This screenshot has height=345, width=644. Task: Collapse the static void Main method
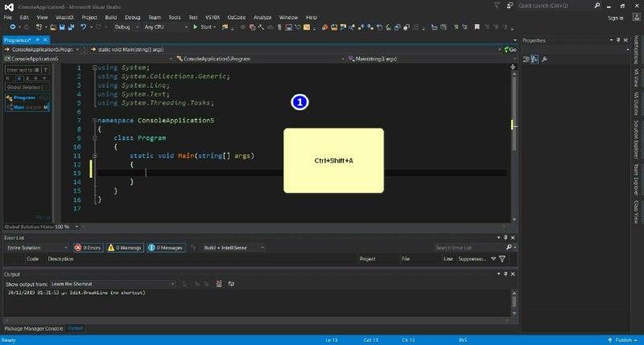click(94, 156)
